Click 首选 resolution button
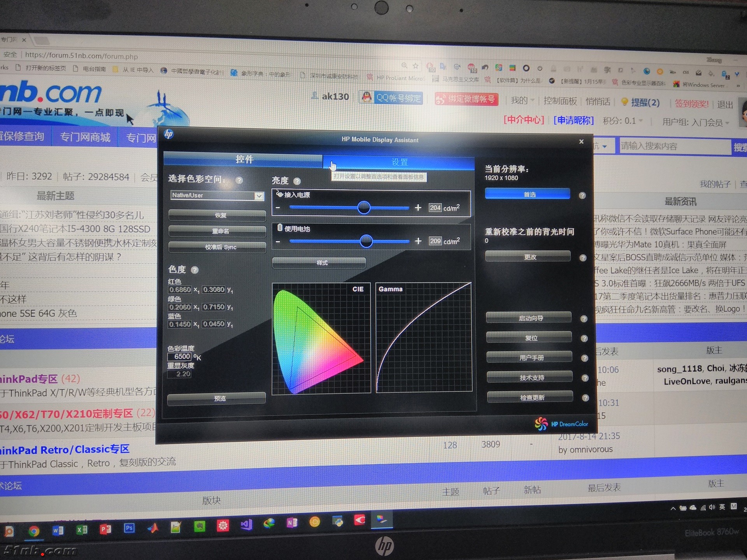 pos(528,194)
